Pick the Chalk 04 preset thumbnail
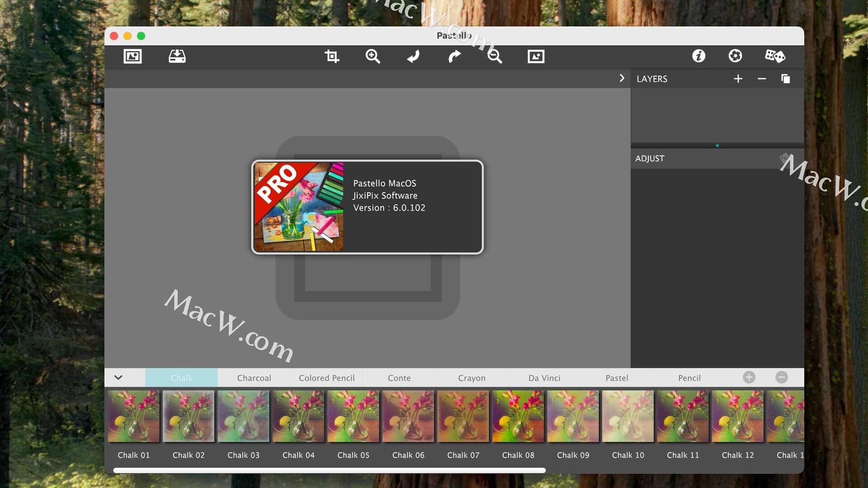Screen dimensions: 868x488 pyautogui.click(x=298, y=416)
